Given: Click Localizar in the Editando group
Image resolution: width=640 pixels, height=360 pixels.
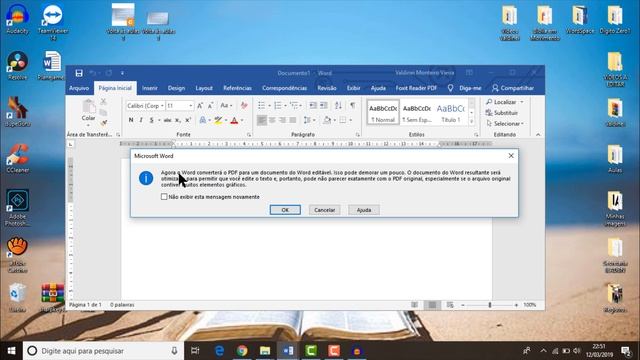Looking at the screenshot, I should point(504,102).
